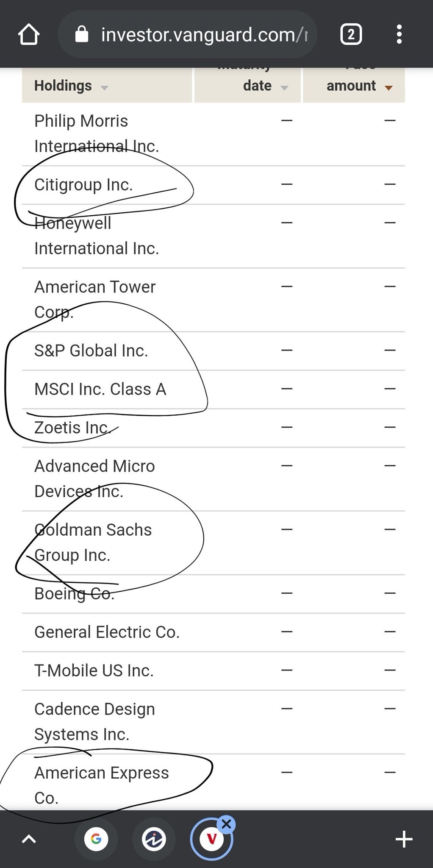Sort by Face amount column arrow
Screen dimensions: 433x868
tap(389, 88)
